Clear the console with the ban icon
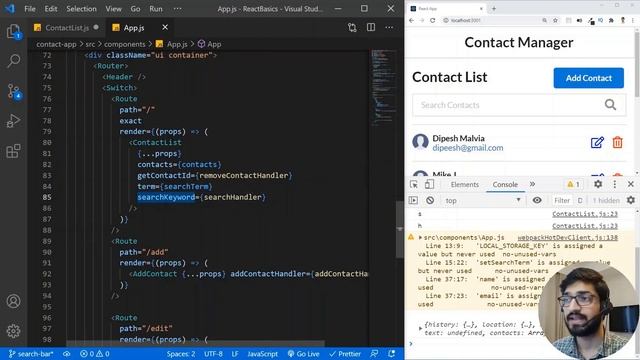Image resolution: width=640 pixels, height=360 pixels. 430,200
